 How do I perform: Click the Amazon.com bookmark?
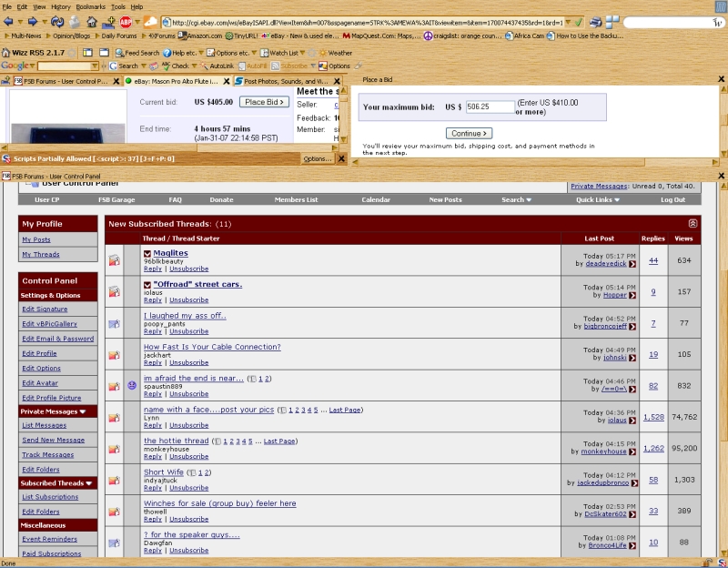(x=200, y=35)
